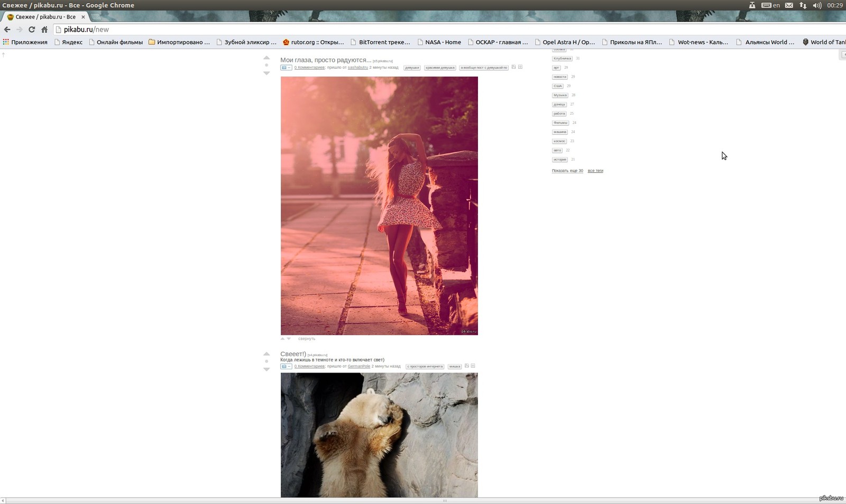Reload the page with Chrome's refresh button
Viewport: 846px width, 504px height.
coord(32,30)
